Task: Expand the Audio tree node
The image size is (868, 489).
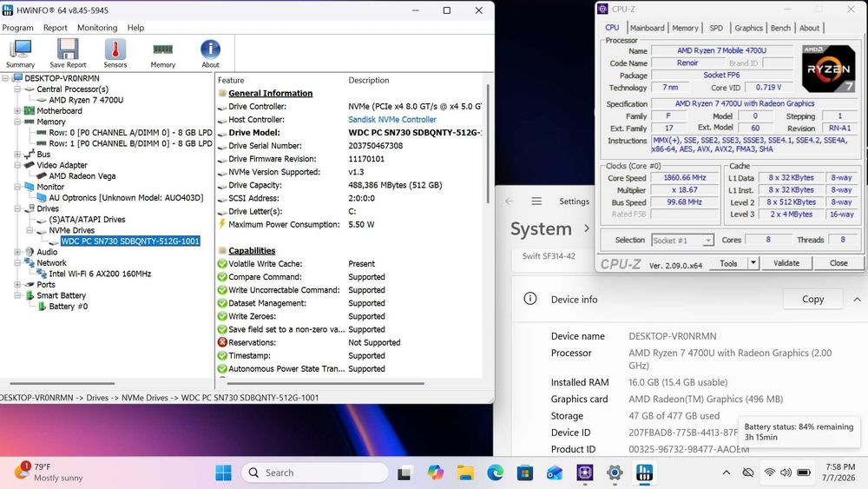Action: click(17, 252)
